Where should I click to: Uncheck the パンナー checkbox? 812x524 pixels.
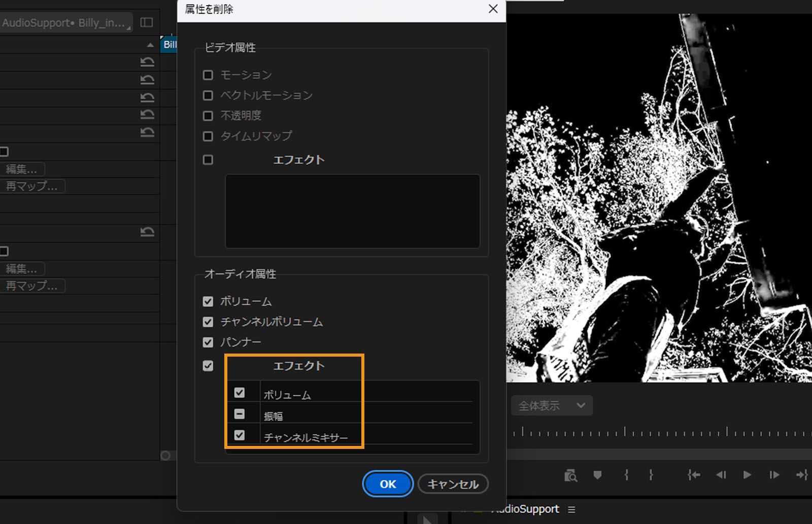coord(208,342)
